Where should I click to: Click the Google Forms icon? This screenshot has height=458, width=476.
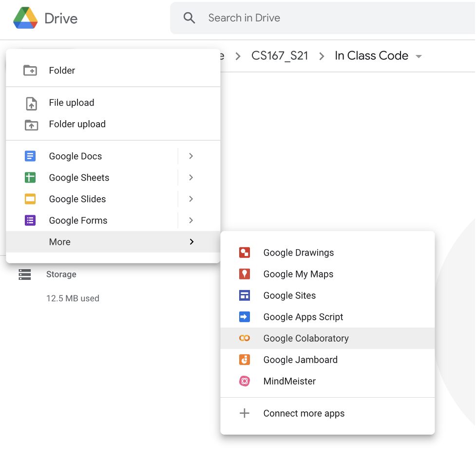[x=30, y=220]
